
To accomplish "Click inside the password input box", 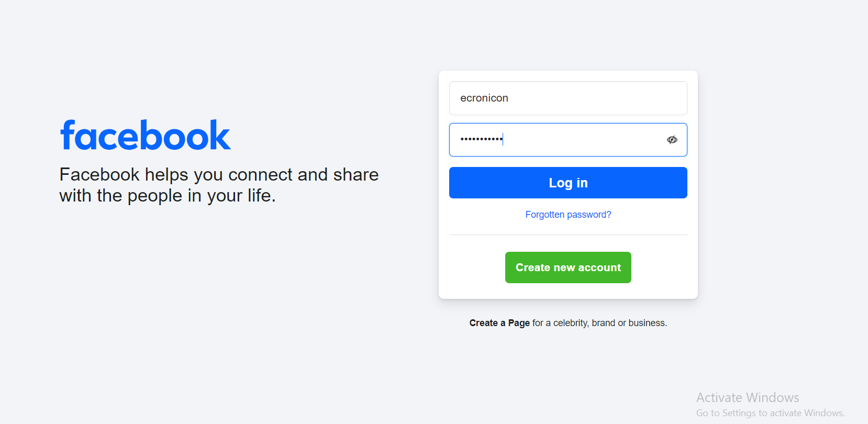I will click(555, 139).
